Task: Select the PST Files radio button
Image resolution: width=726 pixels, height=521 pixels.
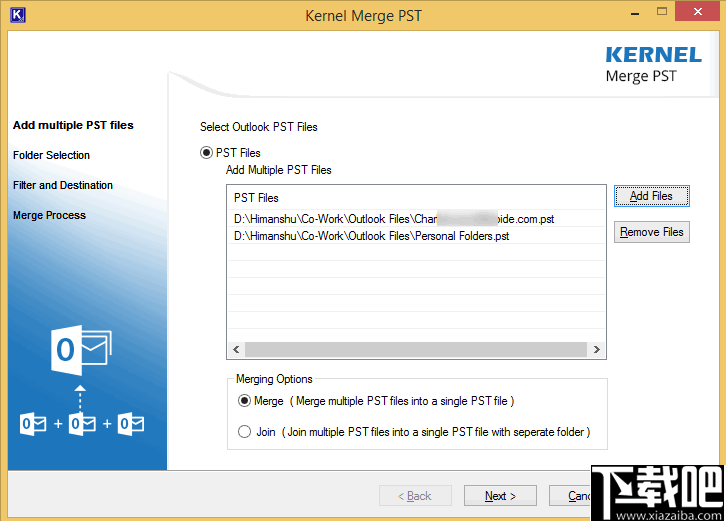Action: tap(206, 152)
